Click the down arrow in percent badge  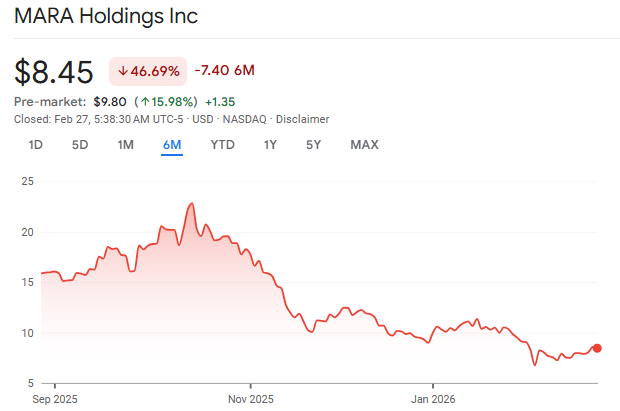point(123,71)
